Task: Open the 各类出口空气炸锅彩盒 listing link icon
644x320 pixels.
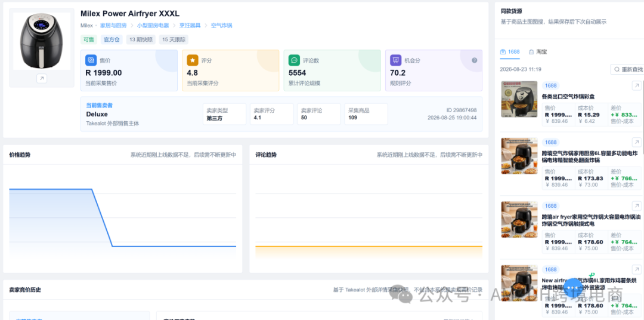Action: [x=636, y=85]
